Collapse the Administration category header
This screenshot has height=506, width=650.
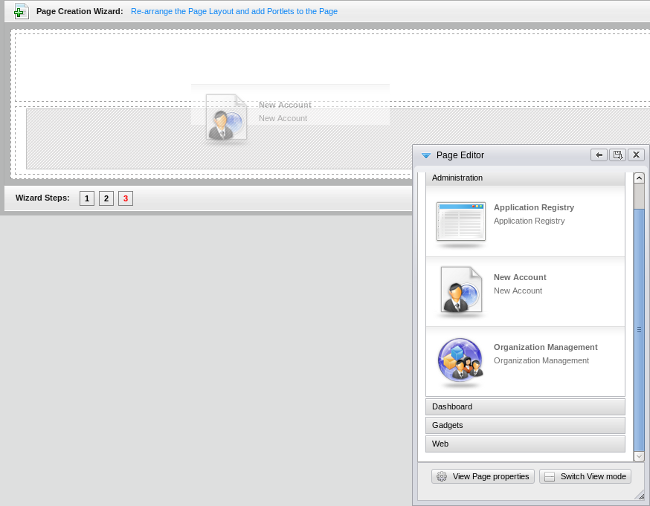point(525,178)
